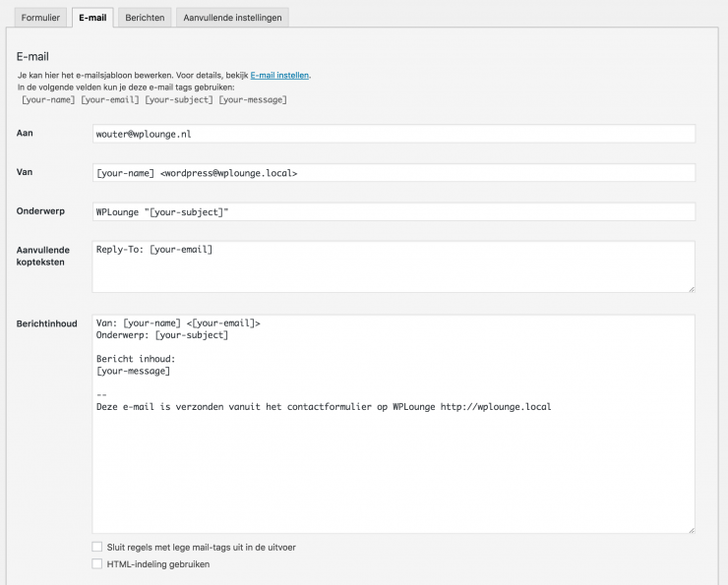Focus the Van sender field

pyautogui.click(x=394, y=173)
